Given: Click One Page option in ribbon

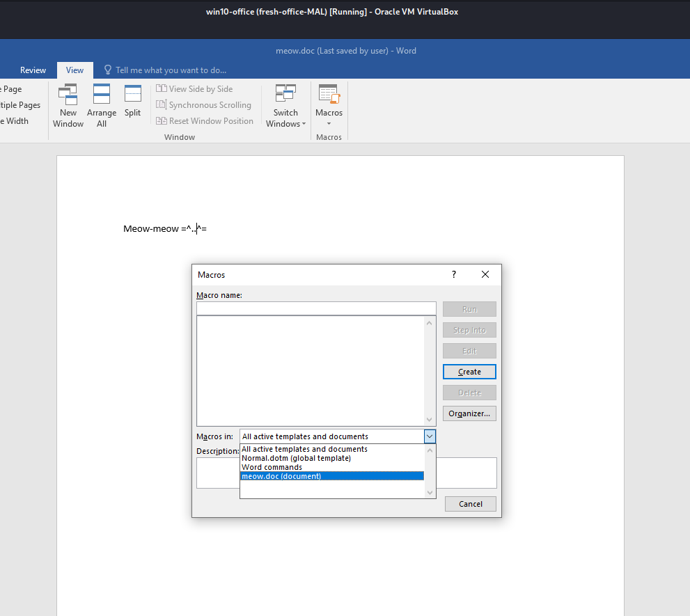Looking at the screenshot, I should [x=11, y=89].
